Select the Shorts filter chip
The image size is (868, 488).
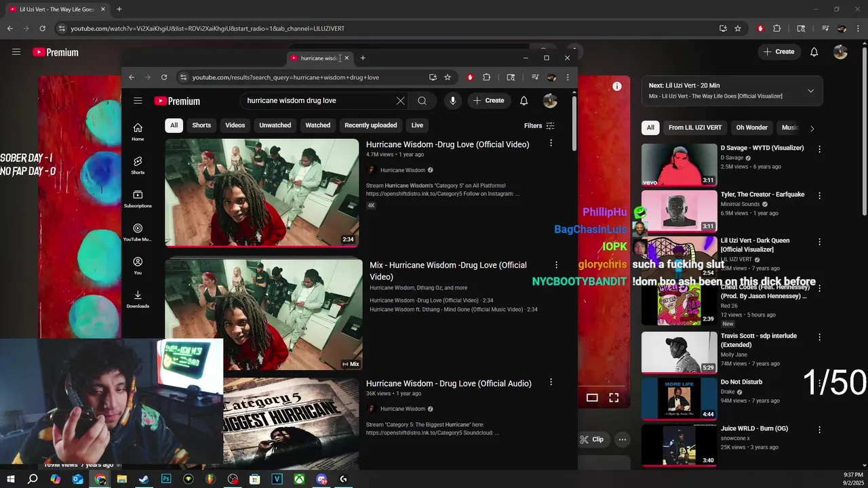coord(201,125)
